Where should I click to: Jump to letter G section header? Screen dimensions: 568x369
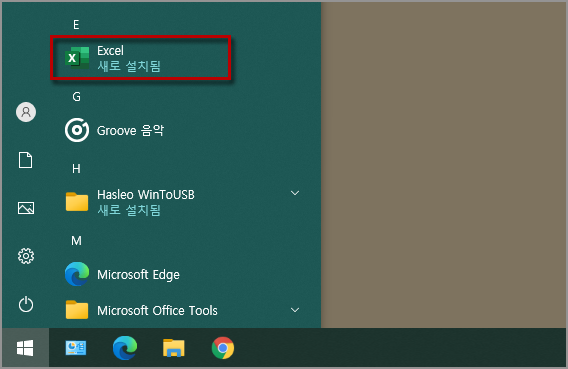click(x=76, y=97)
